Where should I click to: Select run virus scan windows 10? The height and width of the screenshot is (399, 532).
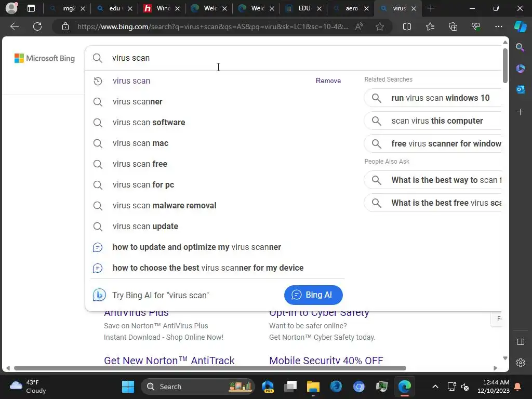433,98
